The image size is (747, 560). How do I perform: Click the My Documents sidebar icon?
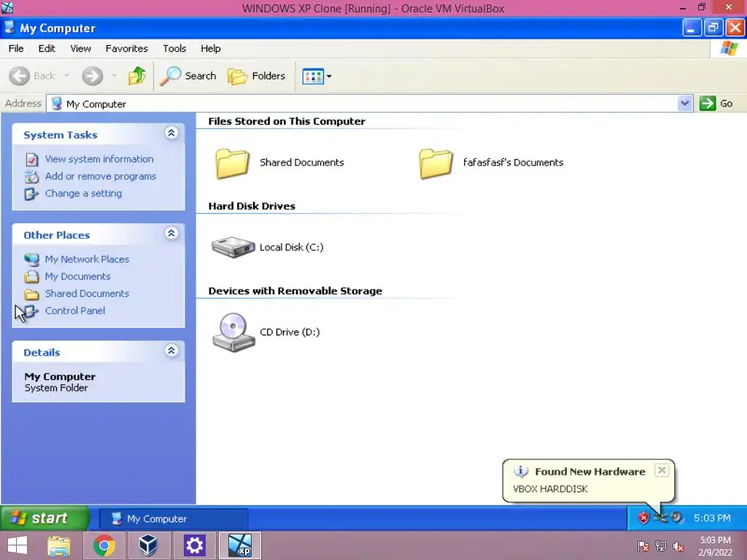click(x=32, y=276)
